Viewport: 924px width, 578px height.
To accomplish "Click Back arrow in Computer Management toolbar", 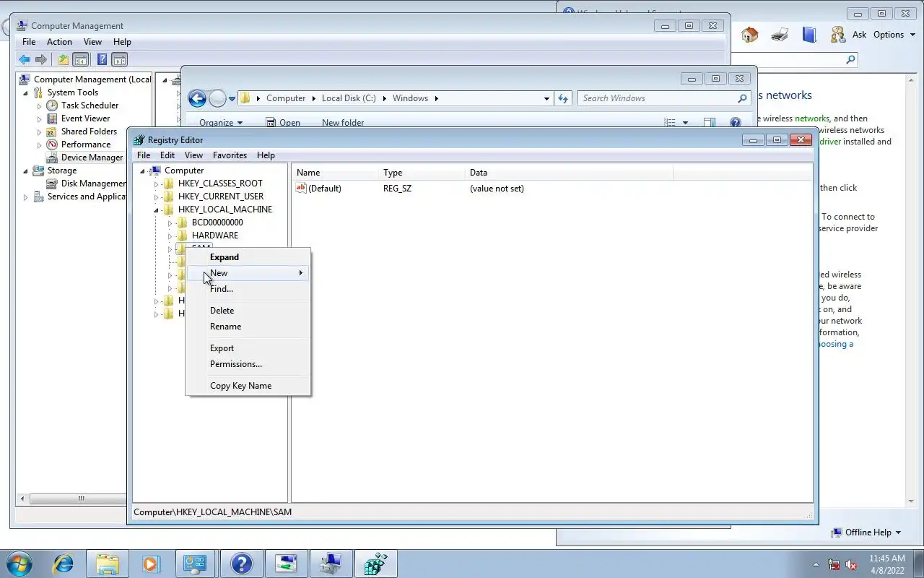I will pyautogui.click(x=25, y=60).
